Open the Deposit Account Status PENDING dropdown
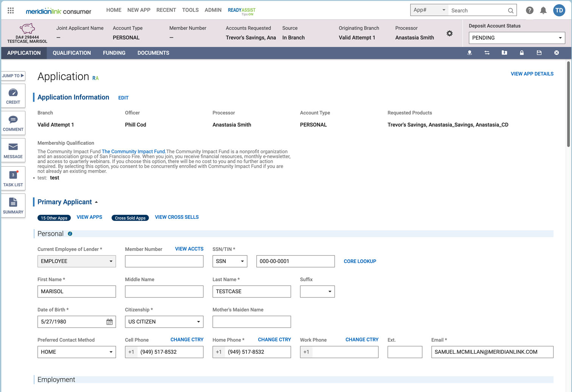The width and height of the screenshot is (572, 392). (516, 38)
